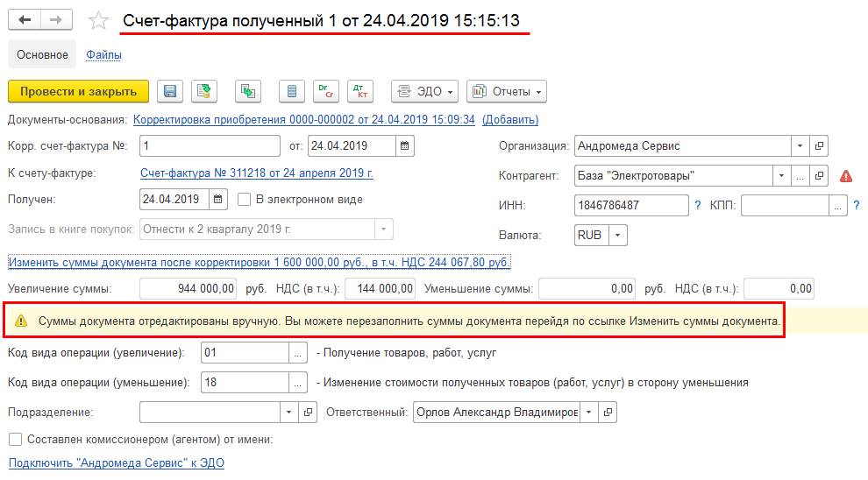The height and width of the screenshot is (480, 868).
Task: Click the 'Получение товаров, работ, услуг' text
Action: 409,353
